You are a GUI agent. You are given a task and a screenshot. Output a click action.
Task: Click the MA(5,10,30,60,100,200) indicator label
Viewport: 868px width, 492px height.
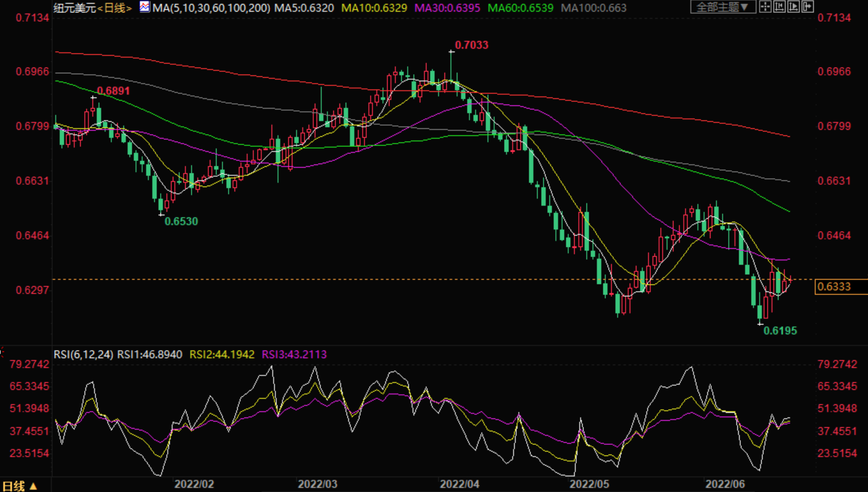211,8
